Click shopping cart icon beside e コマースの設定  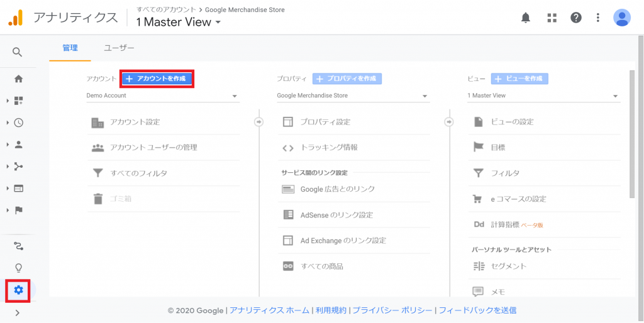(478, 199)
